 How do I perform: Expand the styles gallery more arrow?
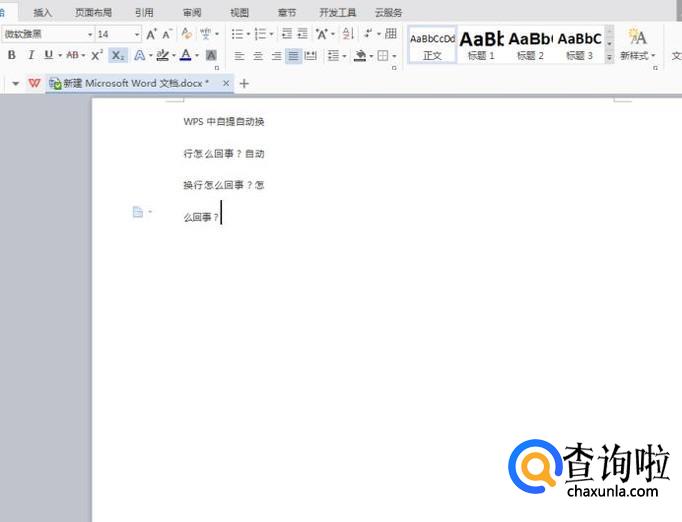coord(609,57)
